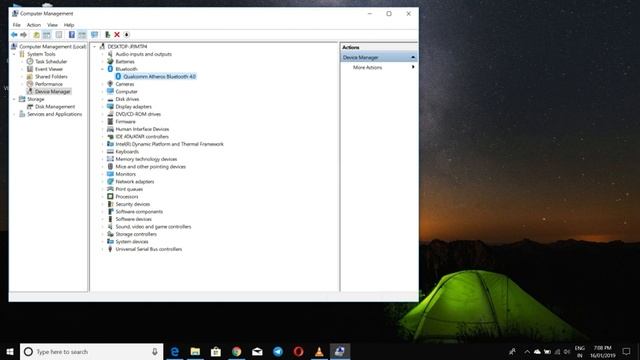Collapse the Device Manager actions section arrow
Screen dimensions: 640x360
[x=413, y=58]
